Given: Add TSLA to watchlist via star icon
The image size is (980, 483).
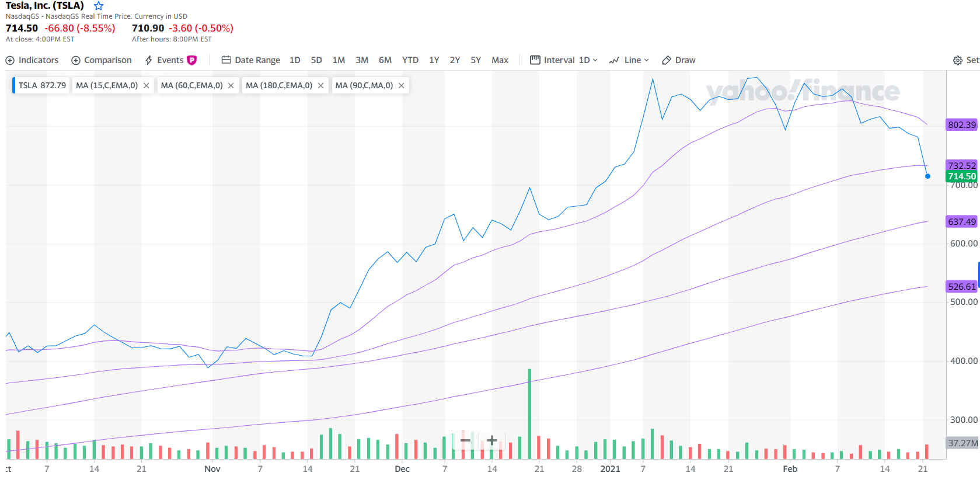Looking at the screenshot, I should [x=99, y=6].
